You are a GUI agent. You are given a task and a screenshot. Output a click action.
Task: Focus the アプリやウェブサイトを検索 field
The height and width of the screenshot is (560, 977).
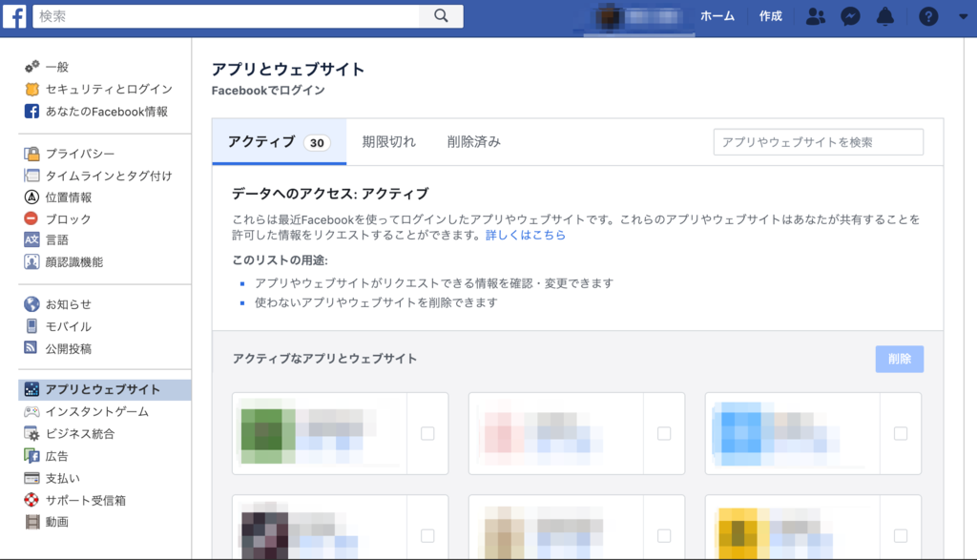click(x=818, y=142)
